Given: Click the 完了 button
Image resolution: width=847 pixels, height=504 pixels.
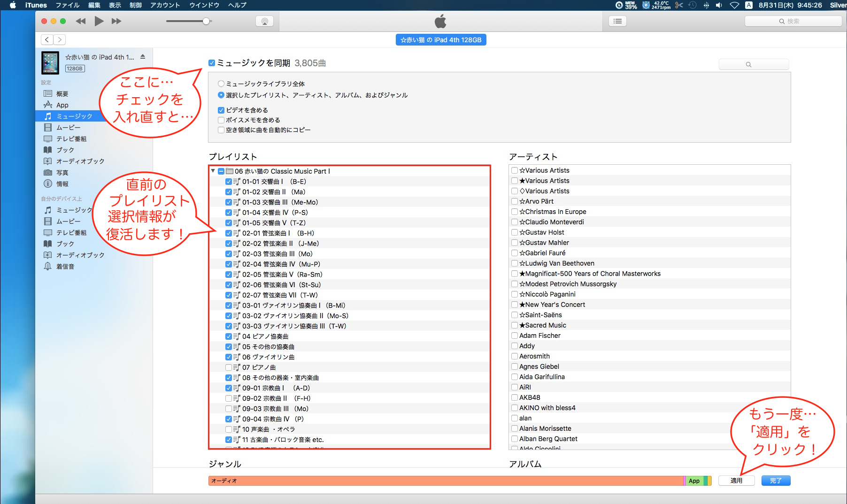Looking at the screenshot, I should [x=776, y=481].
